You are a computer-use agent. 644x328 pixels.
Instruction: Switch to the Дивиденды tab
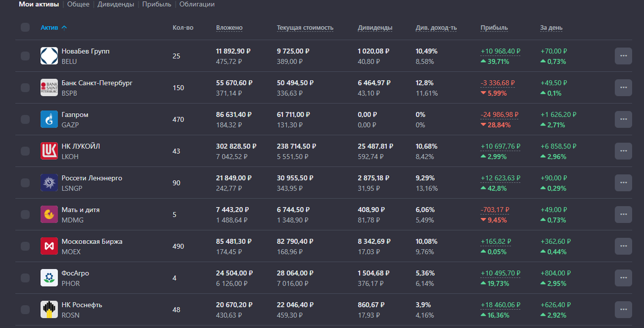[x=116, y=4]
